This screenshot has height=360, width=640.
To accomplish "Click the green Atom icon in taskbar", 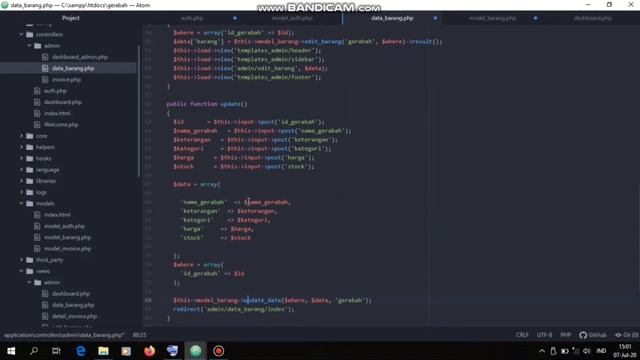I will 196,351.
